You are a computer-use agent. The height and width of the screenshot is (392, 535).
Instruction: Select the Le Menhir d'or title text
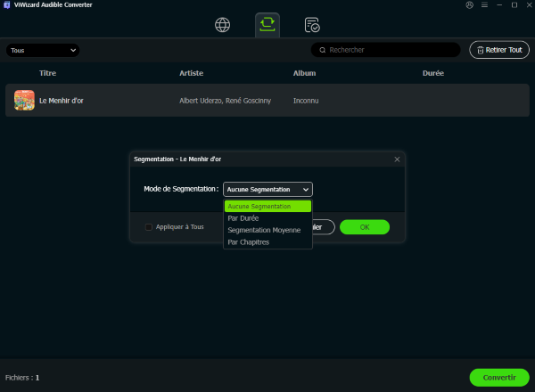tap(61, 101)
